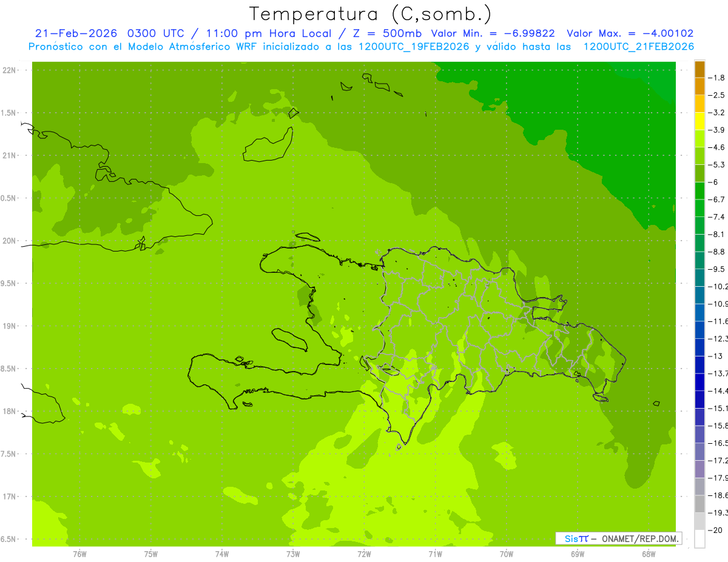Click the '74W' longitude axis label
The width and height of the screenshot is (728, 562).
pyautogui.click(x=222, y=553)
